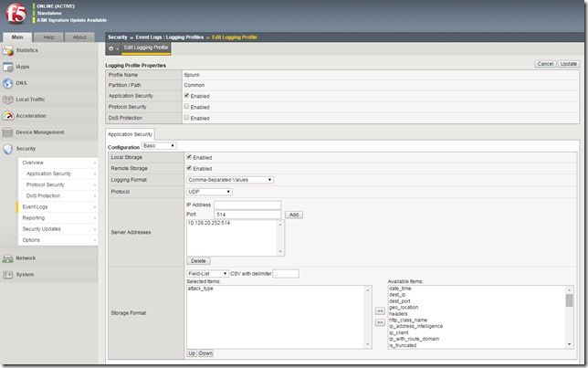Select Event Logs in Security menu
The height and width of the screenshot is (368, 588).
pyautogui.click(x=36, y=207)
